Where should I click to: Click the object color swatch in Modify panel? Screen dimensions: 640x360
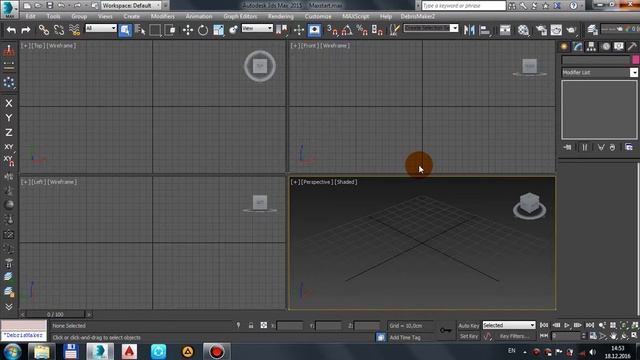point(636,60)
